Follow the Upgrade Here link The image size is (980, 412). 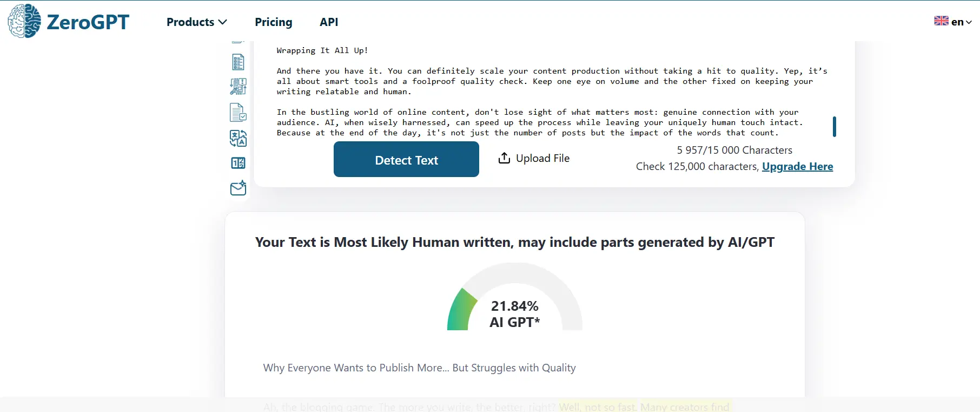click(x=797, y=166)
